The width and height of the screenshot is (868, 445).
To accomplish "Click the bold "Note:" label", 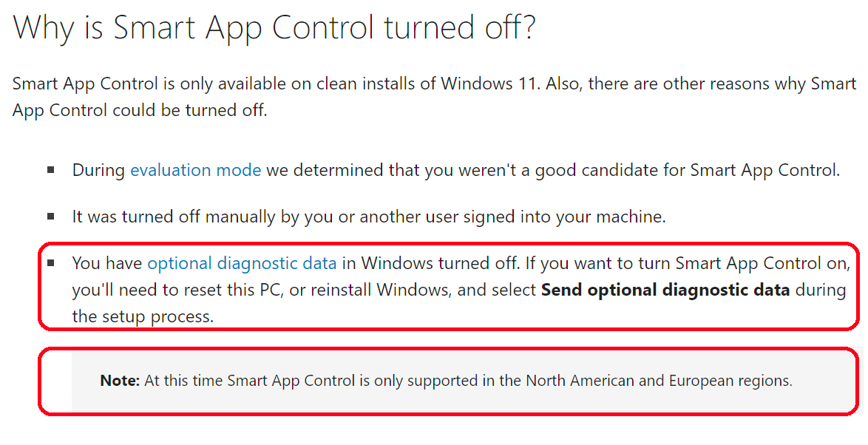I will click(x=120, y=381).
